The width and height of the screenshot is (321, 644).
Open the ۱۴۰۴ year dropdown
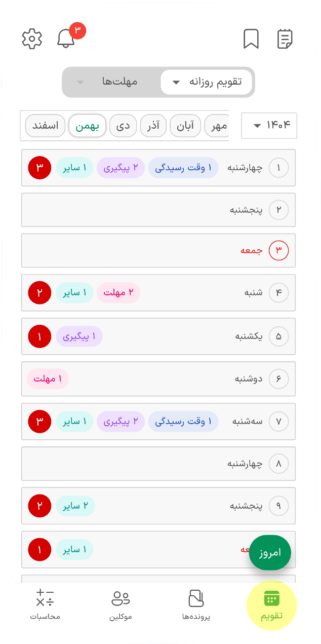click(269, 125)
